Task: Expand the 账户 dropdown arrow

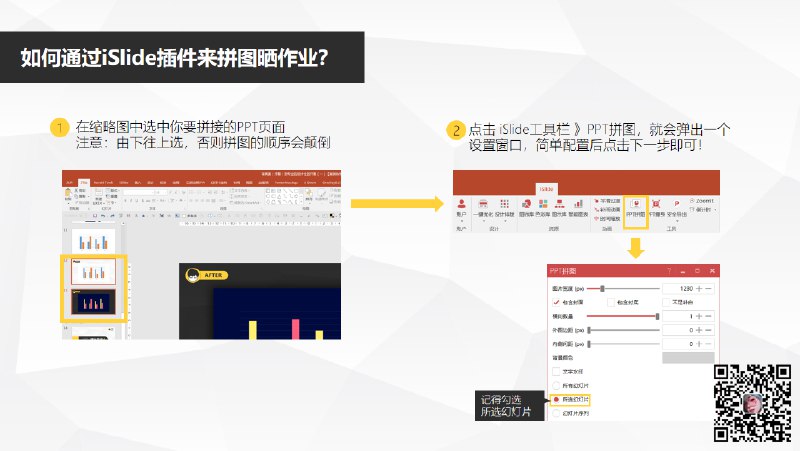Action: coord(461,221)
